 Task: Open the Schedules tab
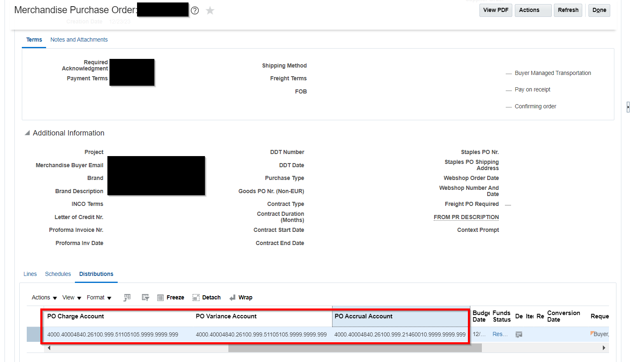pyautogui.click(x=58, y=273)
